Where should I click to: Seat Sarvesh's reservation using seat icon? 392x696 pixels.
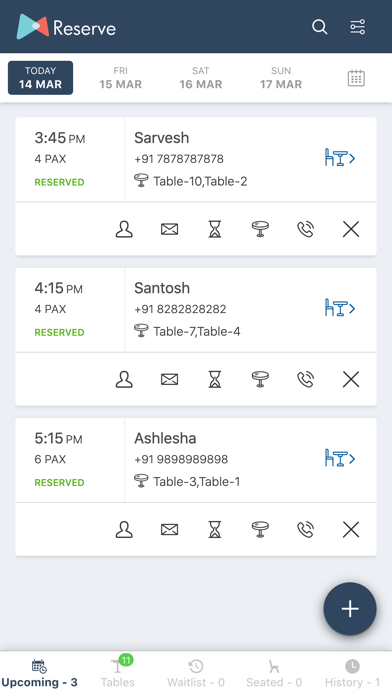coord(340,158)
